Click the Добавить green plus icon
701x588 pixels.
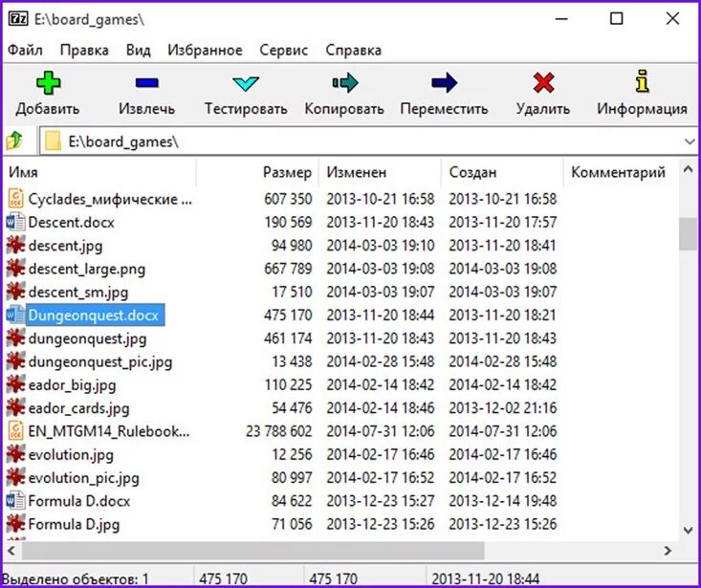point(48,83)
